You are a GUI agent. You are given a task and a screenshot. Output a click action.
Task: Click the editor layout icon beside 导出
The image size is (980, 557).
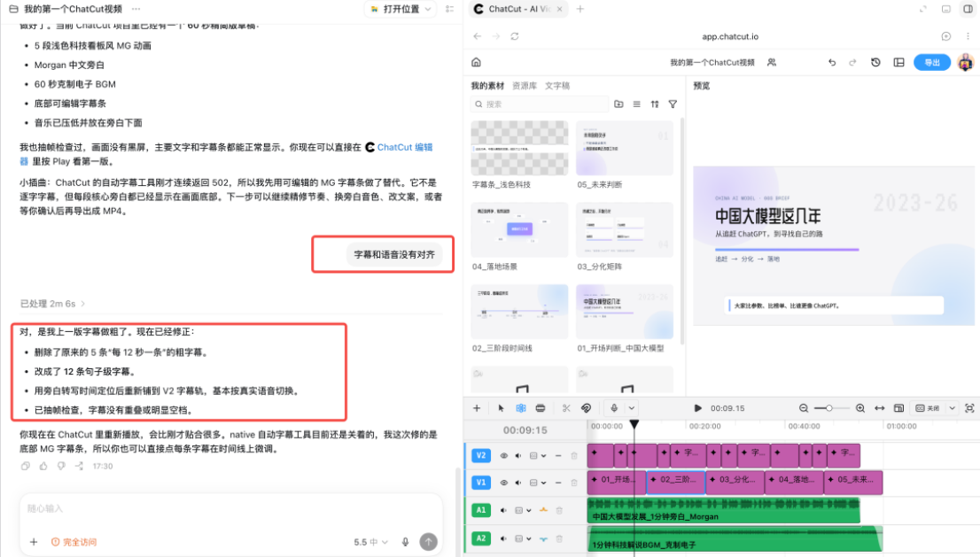point(898,63)
